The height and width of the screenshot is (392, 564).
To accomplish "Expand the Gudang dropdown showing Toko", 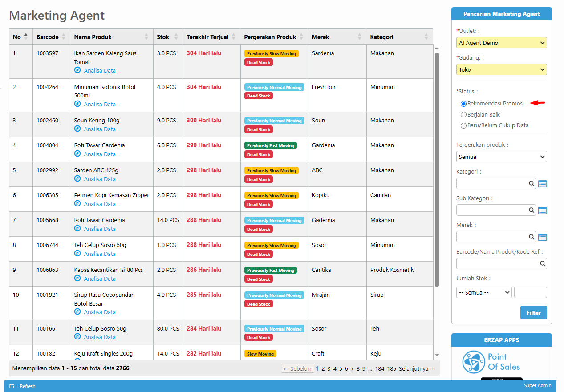I will pos(501,70).
